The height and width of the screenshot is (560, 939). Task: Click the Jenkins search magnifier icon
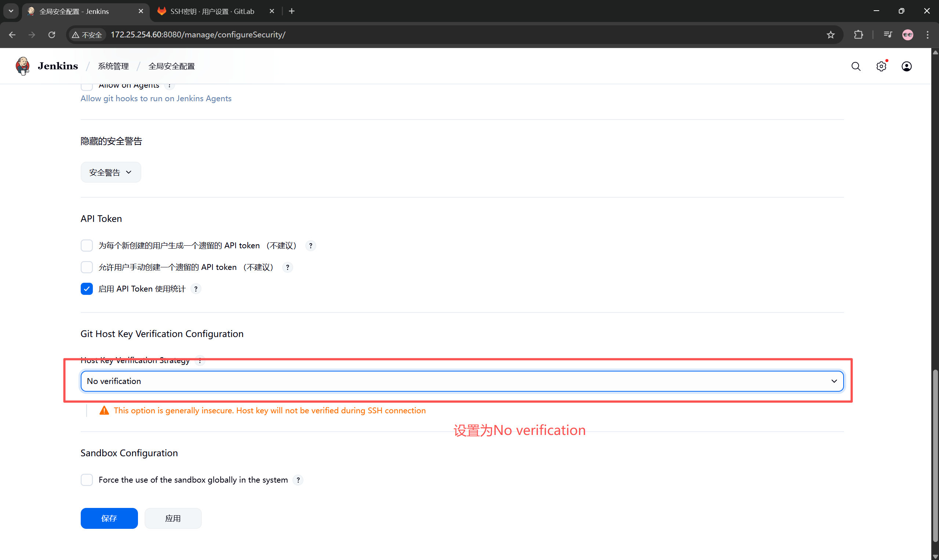point(856,66)
